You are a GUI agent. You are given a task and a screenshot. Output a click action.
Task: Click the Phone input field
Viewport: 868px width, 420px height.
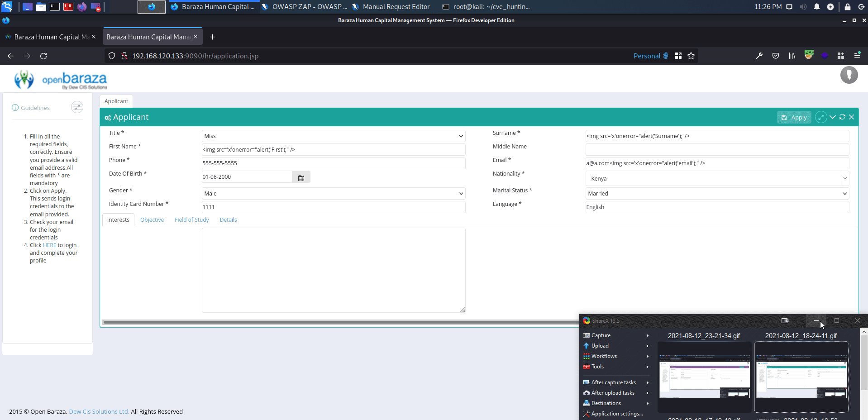(x=334, y=163)
